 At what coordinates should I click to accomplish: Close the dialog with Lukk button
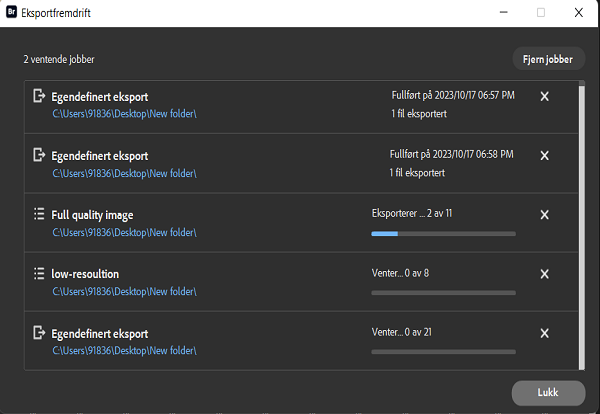(x=548, y=393)
